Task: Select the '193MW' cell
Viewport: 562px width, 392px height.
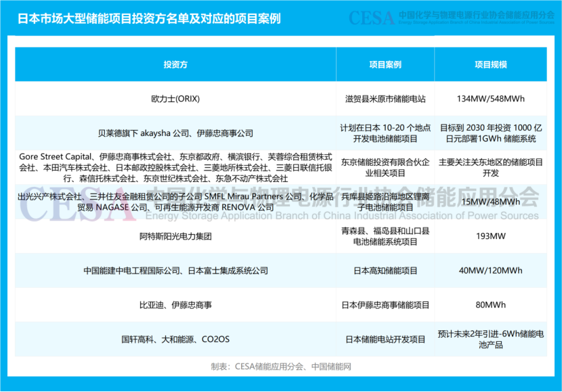Action: pyautogui.click(x=491, y=236)
